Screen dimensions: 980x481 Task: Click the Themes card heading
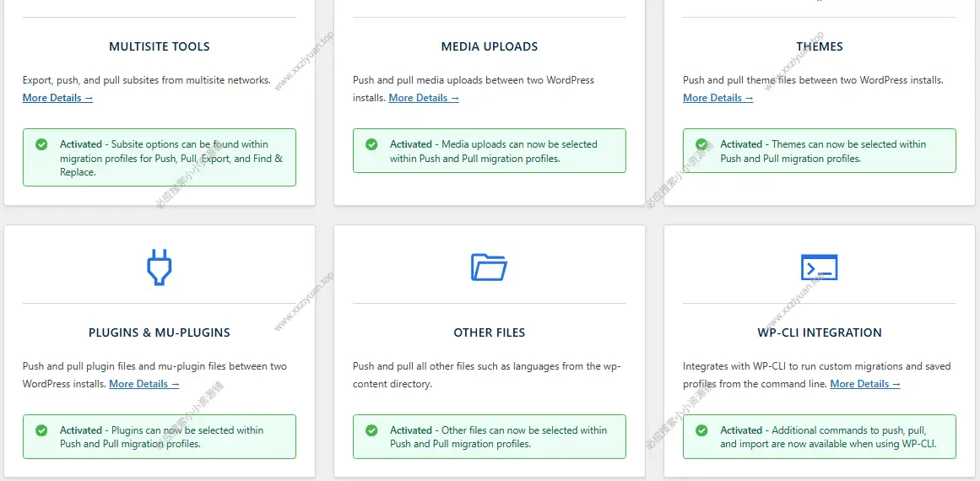(820, 46)
